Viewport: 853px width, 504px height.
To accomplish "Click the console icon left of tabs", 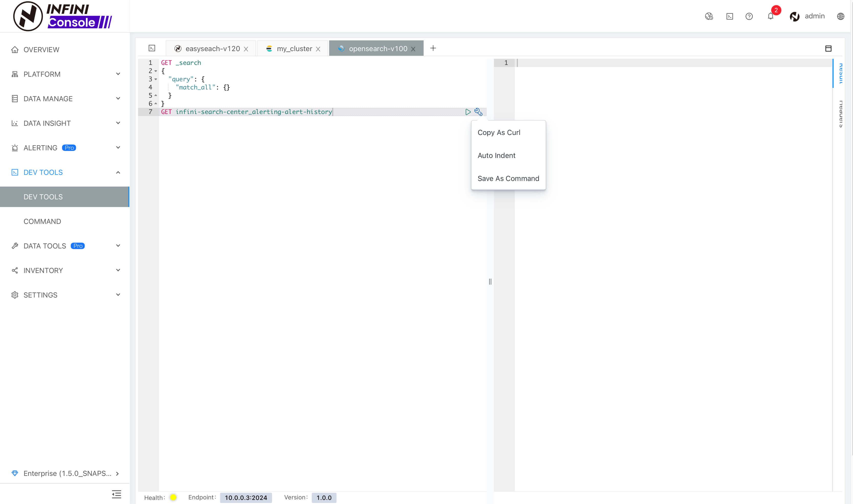I will [x=152, y=48].
